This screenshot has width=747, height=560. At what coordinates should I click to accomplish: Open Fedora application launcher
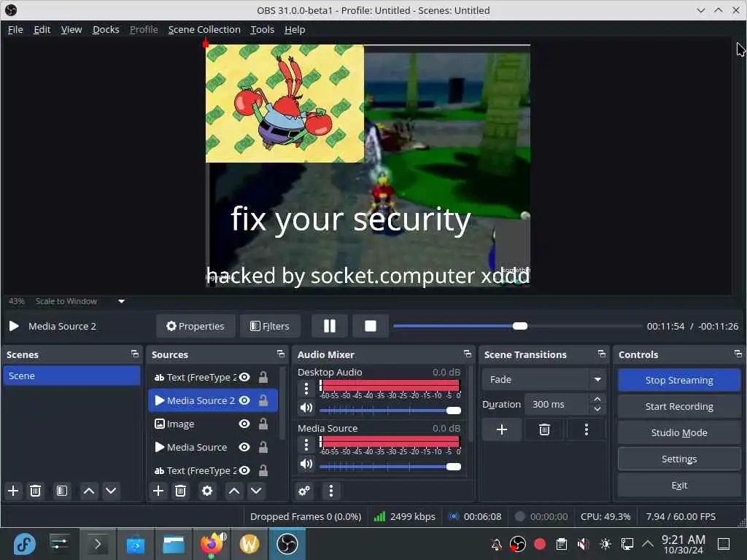coord(24,543)
